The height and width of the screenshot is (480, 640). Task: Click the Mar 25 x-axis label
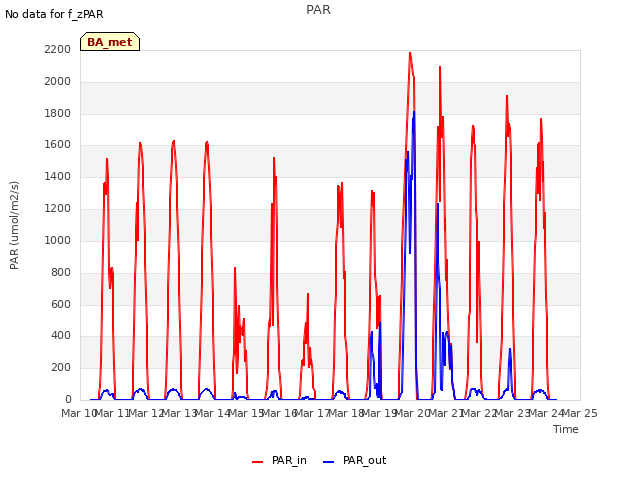(x=580, y=413)
